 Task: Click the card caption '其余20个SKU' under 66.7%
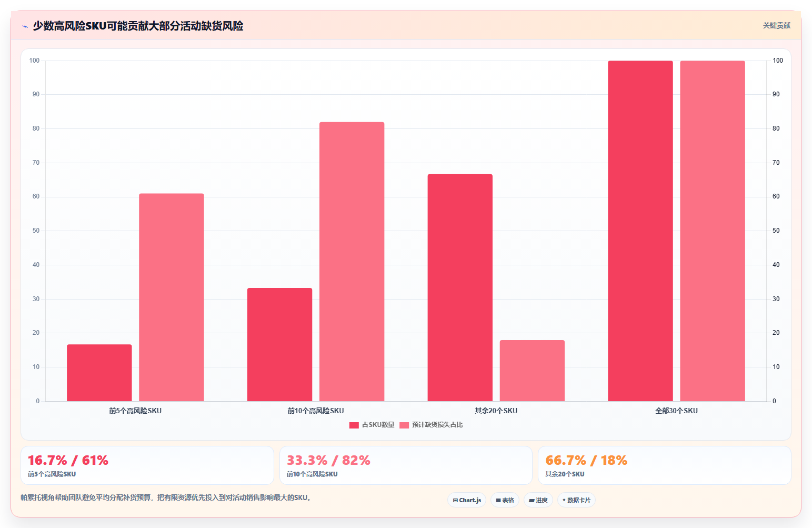(565, 474)
